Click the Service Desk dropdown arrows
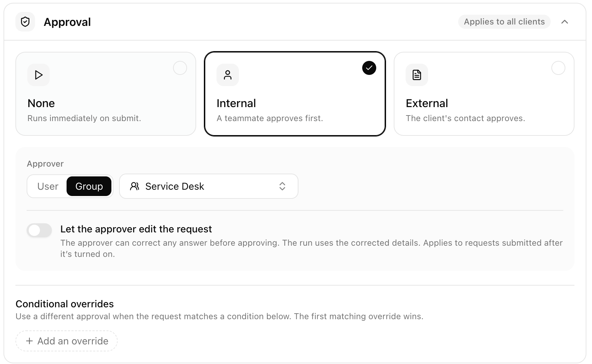Viewport: 592px width, 364px height. (x=282, y=186)
